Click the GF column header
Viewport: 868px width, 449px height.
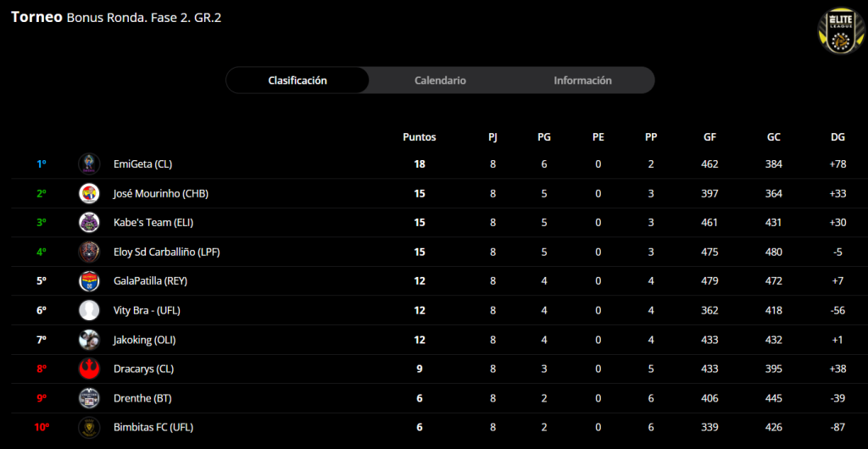709,136
